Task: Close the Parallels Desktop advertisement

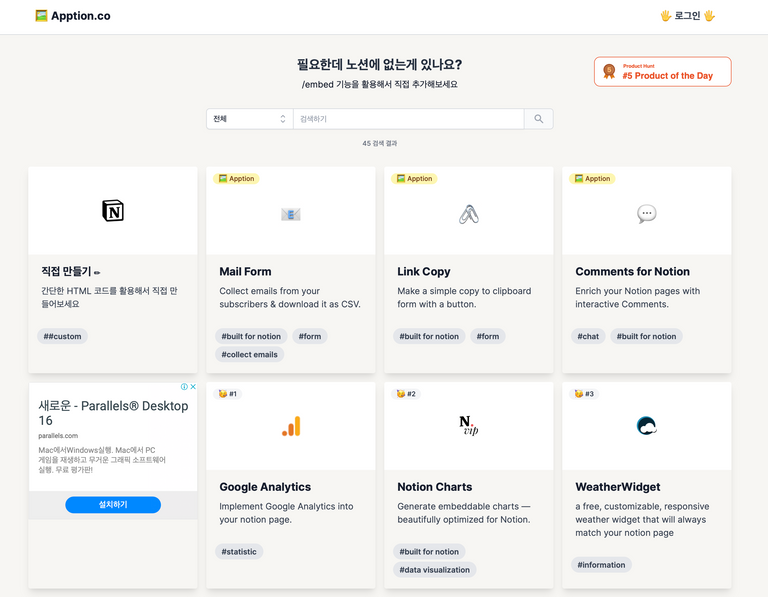Action: (x=193, y=386)
